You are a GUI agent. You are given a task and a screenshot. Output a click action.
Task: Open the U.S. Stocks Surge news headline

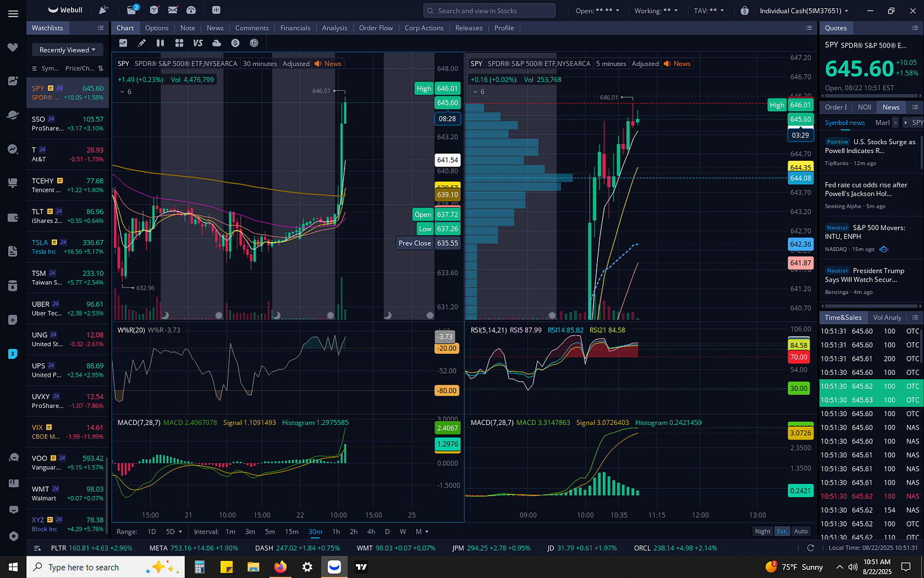[x=870, y=146]
